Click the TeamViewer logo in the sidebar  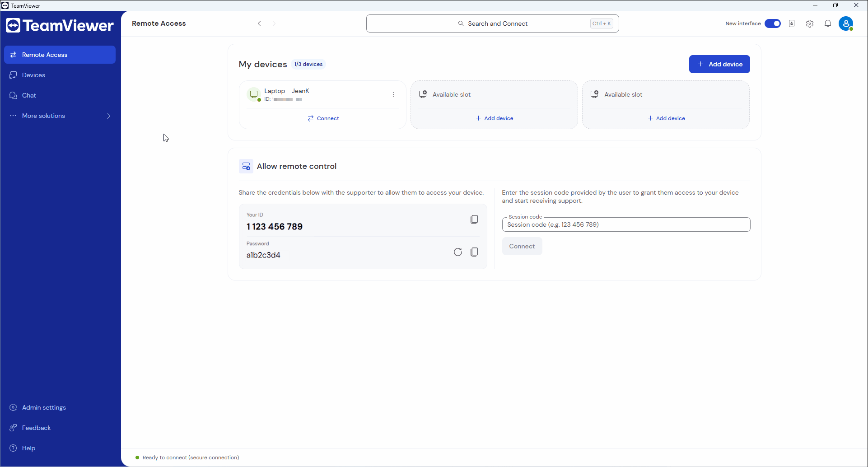(60, 26)
